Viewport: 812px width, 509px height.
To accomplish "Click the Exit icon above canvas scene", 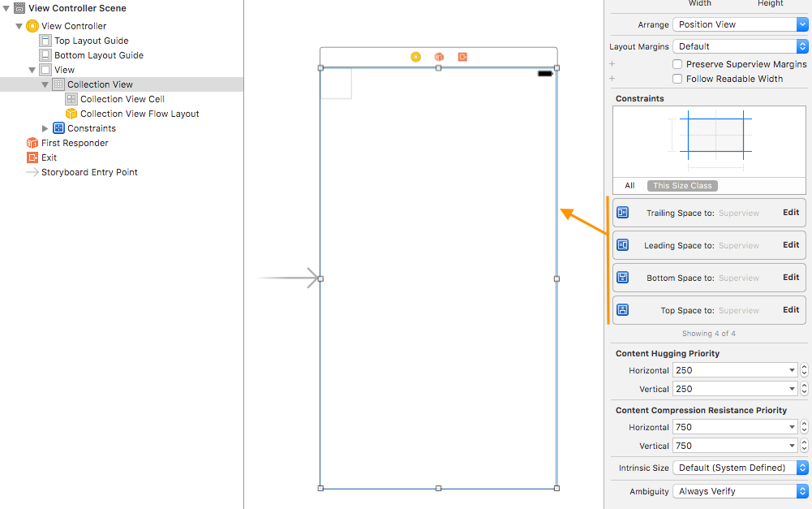I will (x=462, y=57).
